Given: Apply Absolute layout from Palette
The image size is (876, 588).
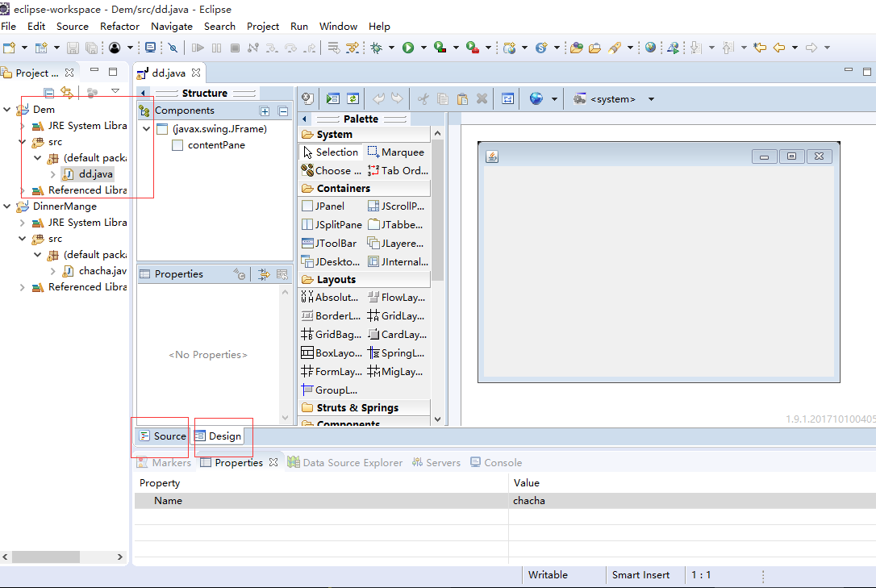Looking at the screenshot, I should click(330, 297).
